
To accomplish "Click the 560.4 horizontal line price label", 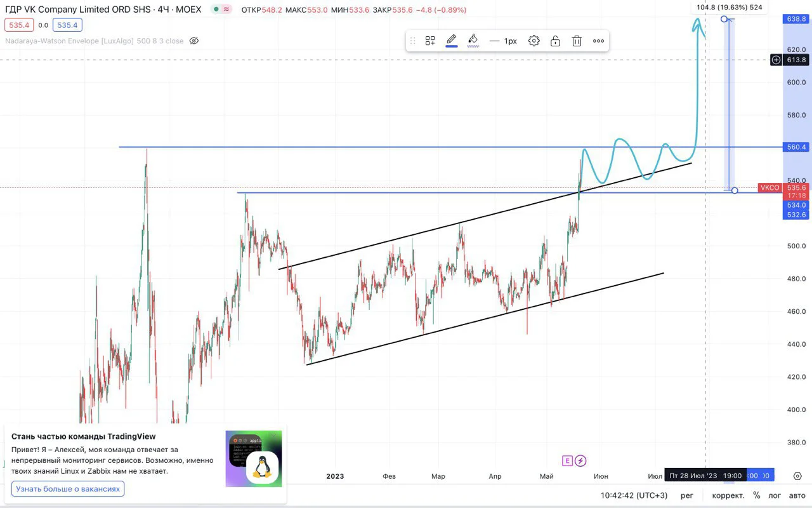I will (796, 147).
